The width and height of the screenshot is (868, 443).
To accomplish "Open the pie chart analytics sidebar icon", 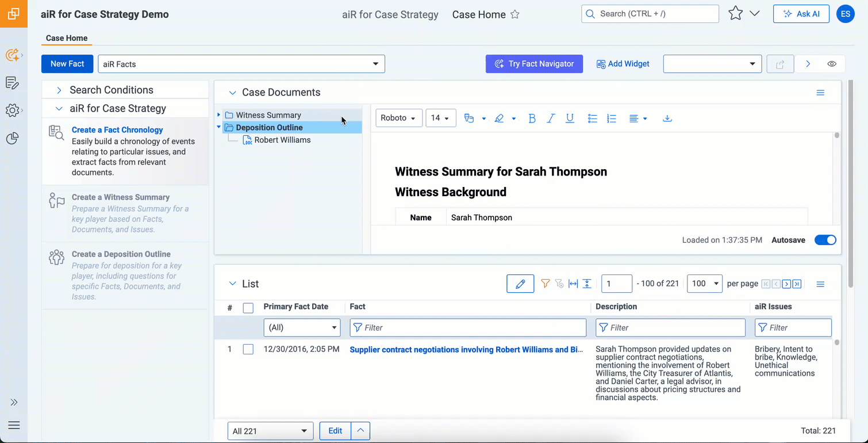I will tap(13, 138).
